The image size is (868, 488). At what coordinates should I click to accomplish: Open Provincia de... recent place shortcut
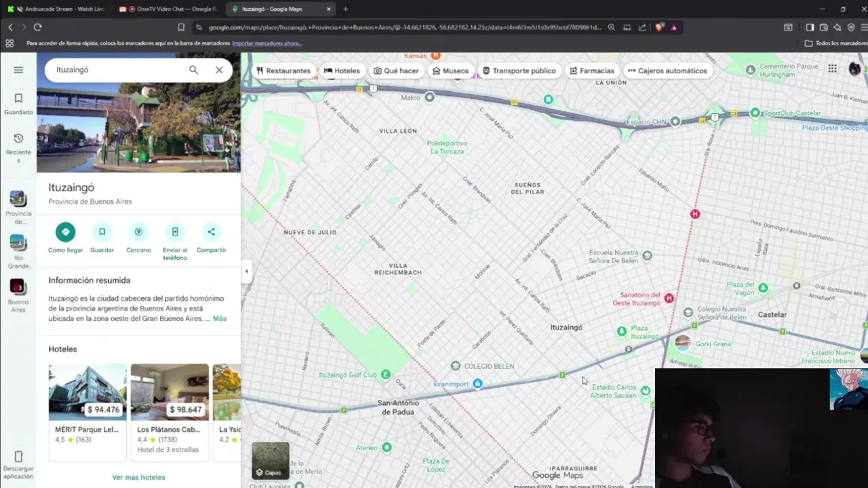click(x=18, y=207)
